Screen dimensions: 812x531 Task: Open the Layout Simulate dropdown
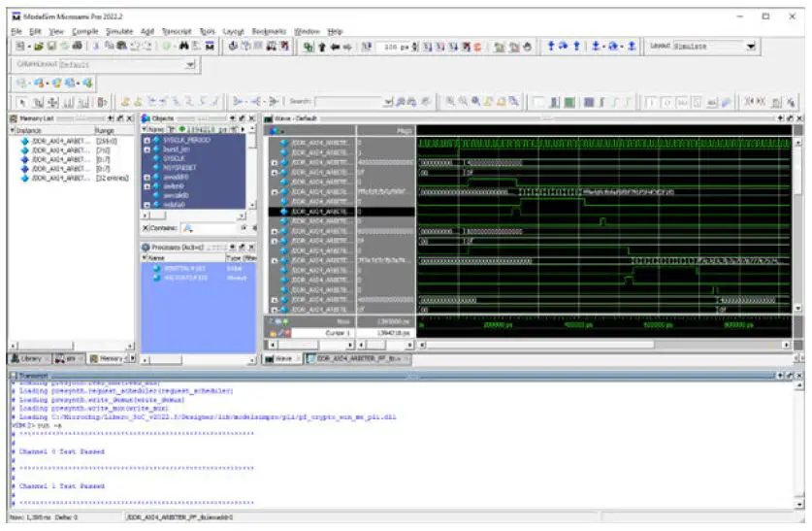[750, 46]
